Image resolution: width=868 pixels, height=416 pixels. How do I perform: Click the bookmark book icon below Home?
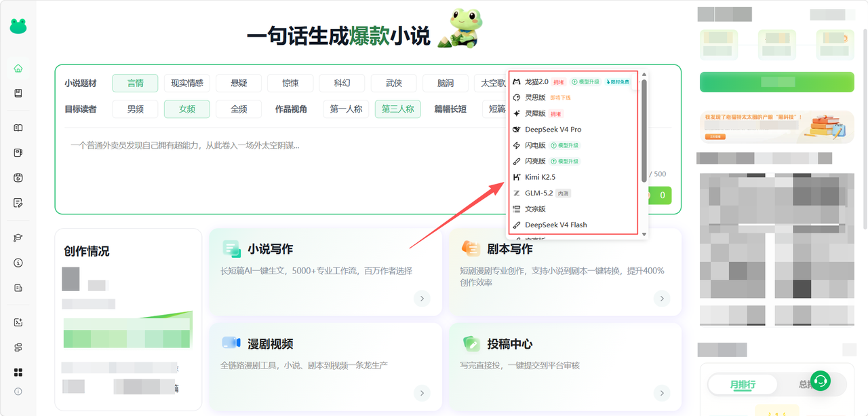18,94
